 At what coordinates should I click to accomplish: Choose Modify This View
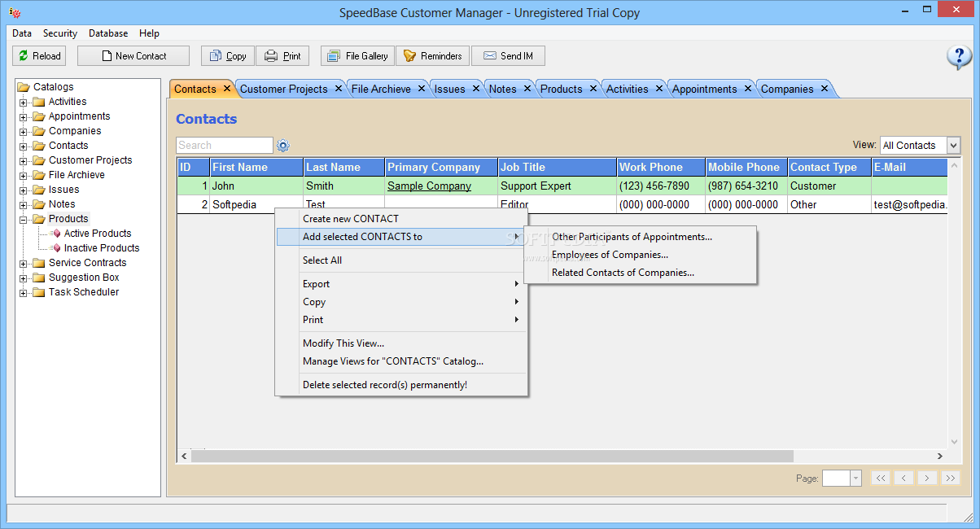coord(402,343)
